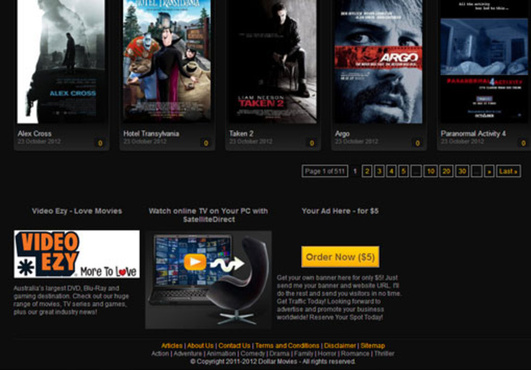The width and height of the screenshot is (531, 370).
Task: Click the Hotel Transylvania title link
Action: [x=151, y=133]
